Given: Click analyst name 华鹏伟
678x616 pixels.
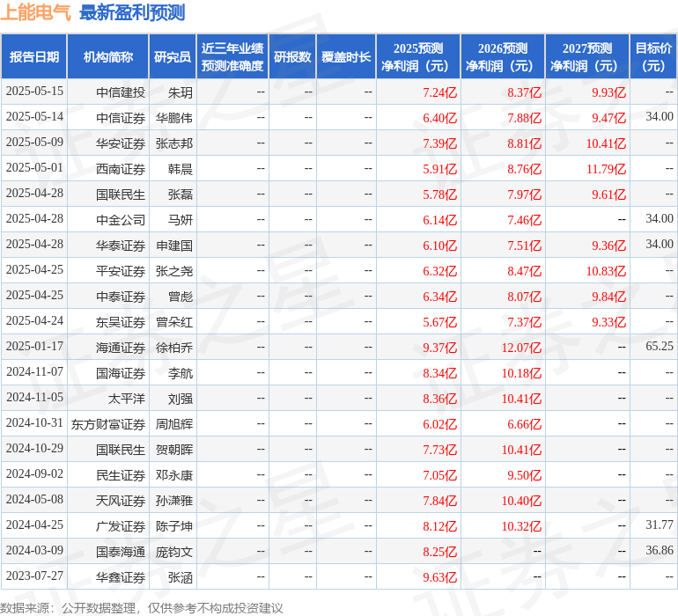Looking at the screenshot, I should tap(173, 118).
